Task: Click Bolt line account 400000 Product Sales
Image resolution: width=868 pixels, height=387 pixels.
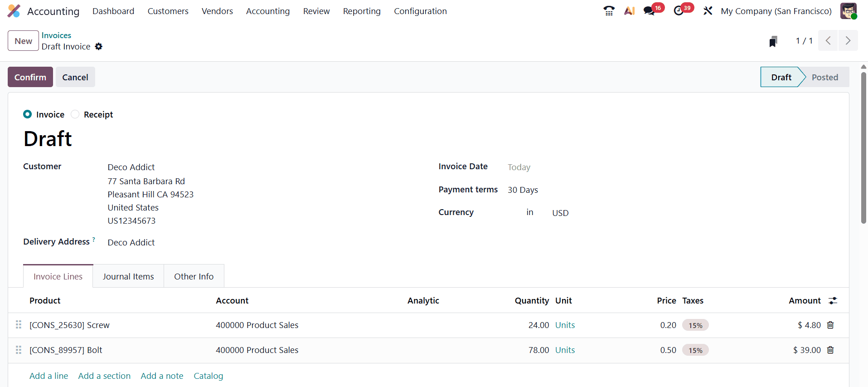Action: [257, 350]
